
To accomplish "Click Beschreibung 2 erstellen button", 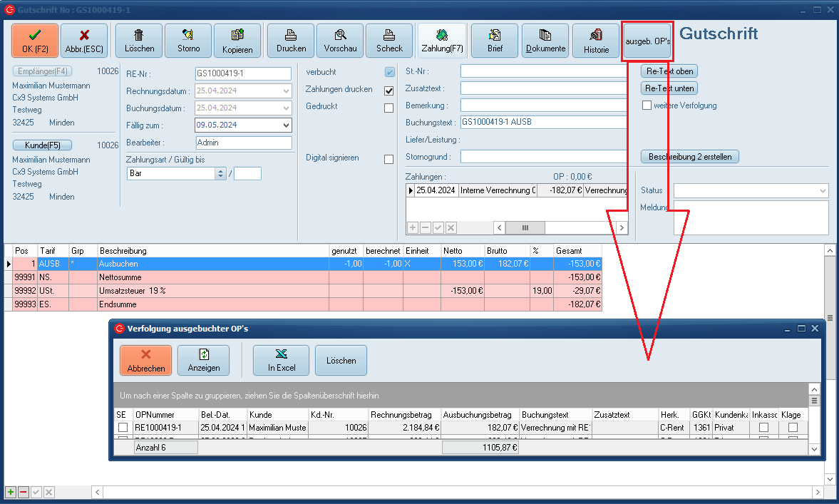I will (690, 157).
